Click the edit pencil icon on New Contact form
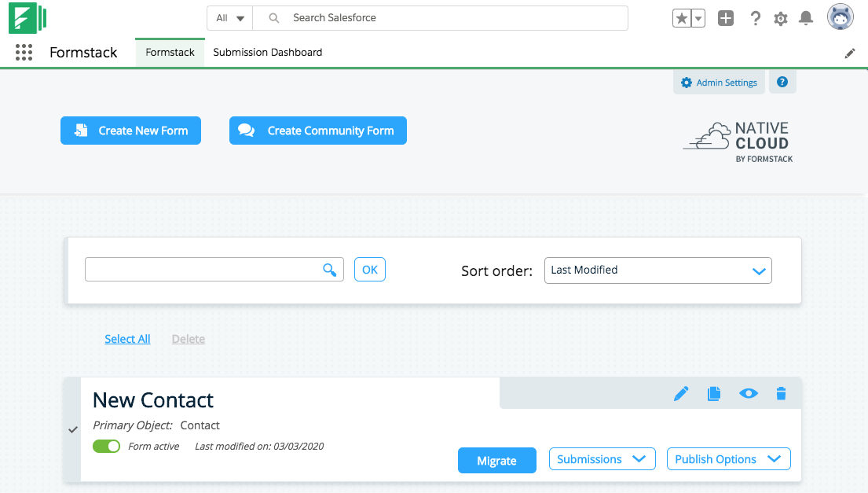 (681, 394)
